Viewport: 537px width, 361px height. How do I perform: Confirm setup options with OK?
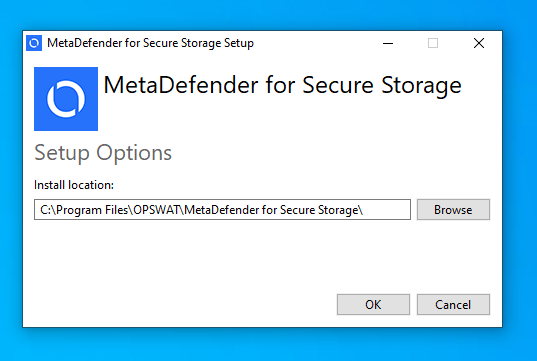coord(373,304)
